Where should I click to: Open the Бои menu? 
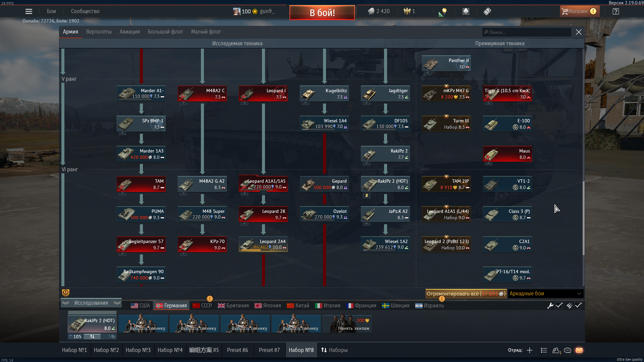[51, 11]
